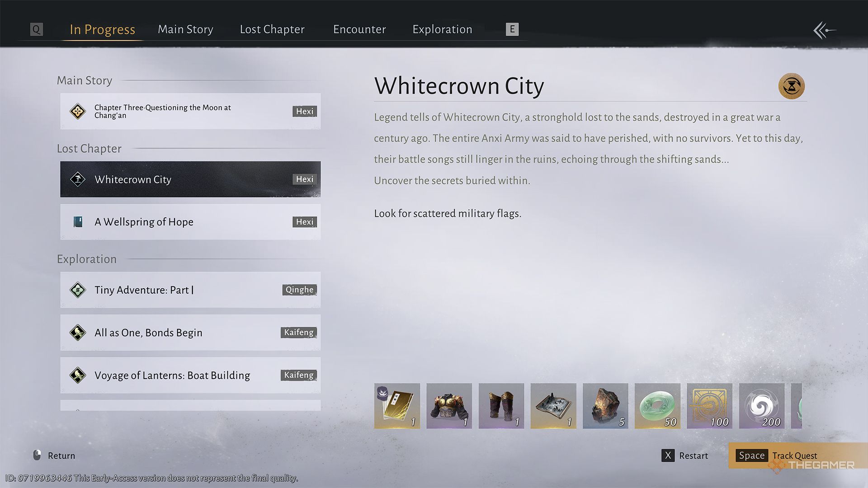This screenshot has height=488, width=868.
Task: Select the A Wellspring of Hope quest
Action: pos(190,222)
